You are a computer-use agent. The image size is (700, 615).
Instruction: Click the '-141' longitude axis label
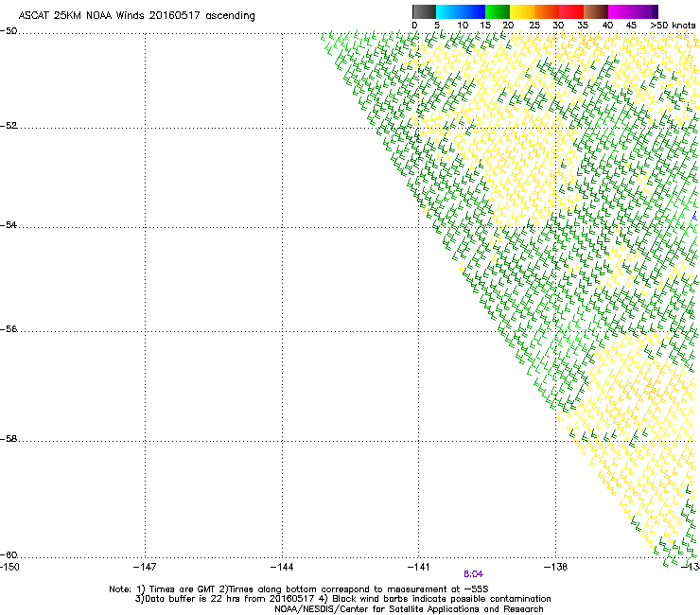pyautogui.click(x=418, y=567)
